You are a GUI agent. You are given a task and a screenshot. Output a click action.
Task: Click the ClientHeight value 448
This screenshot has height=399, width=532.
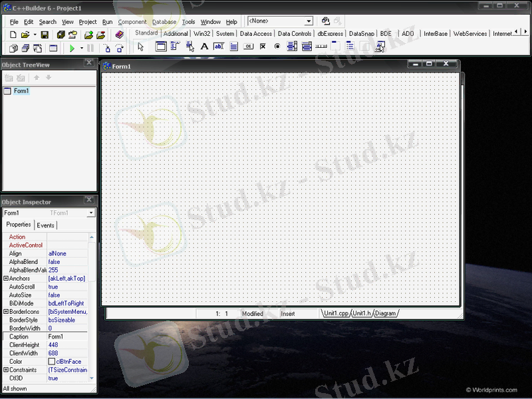[67, 344]
